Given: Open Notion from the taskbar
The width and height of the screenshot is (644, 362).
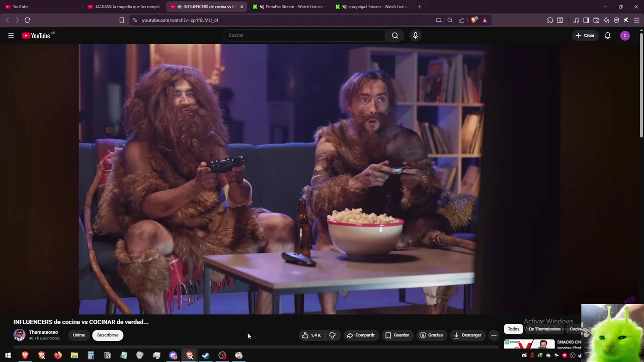Looking at the screenshot, I should coord(107,355).
